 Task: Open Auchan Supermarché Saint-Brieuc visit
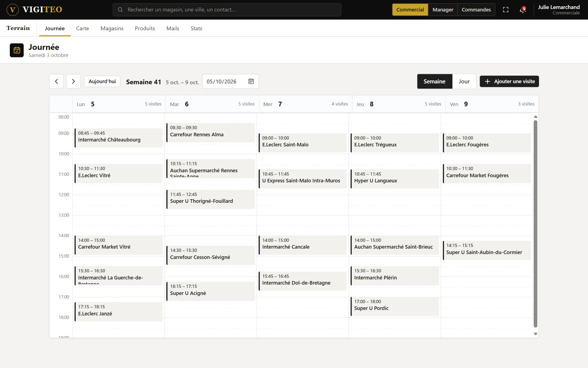[x=395, y=245]
